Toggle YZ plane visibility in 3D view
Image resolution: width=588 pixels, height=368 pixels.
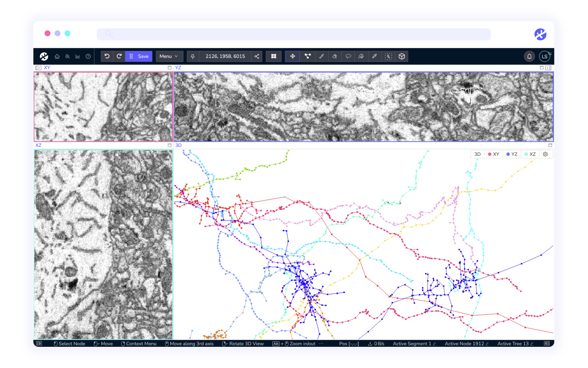pos(512,154)
